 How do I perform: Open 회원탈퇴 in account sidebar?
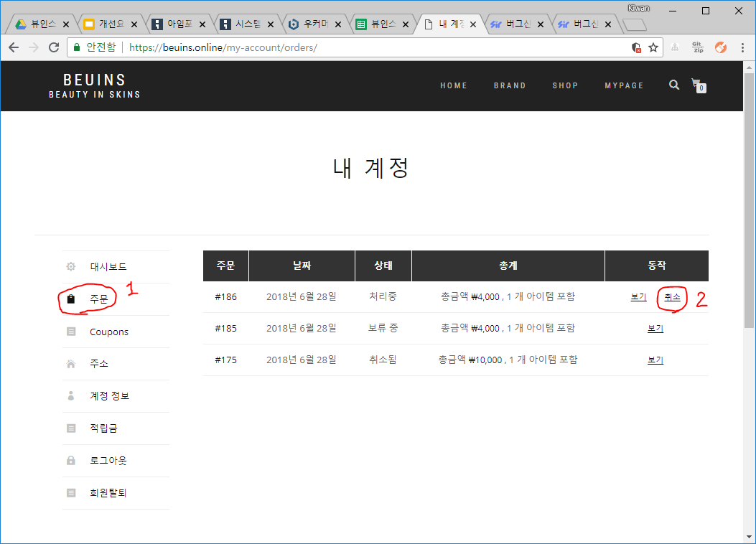click(x=108, y=492)
